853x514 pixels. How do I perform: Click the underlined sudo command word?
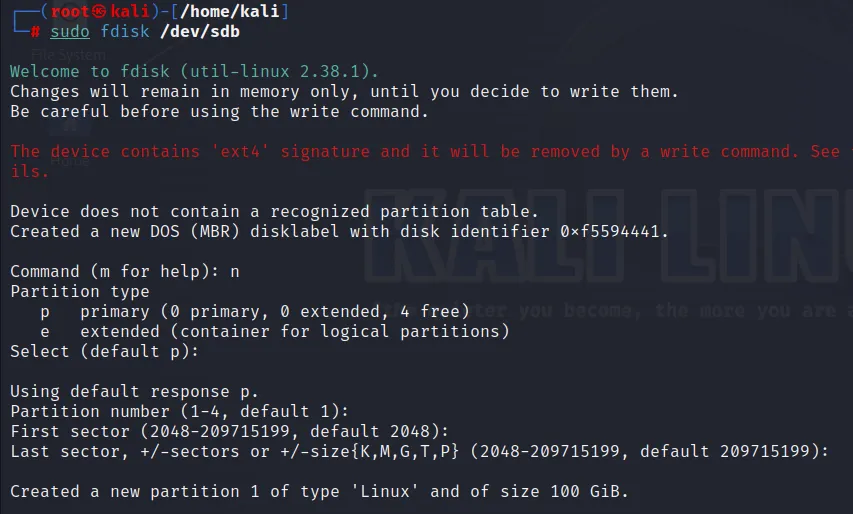[x=70, y=31]
